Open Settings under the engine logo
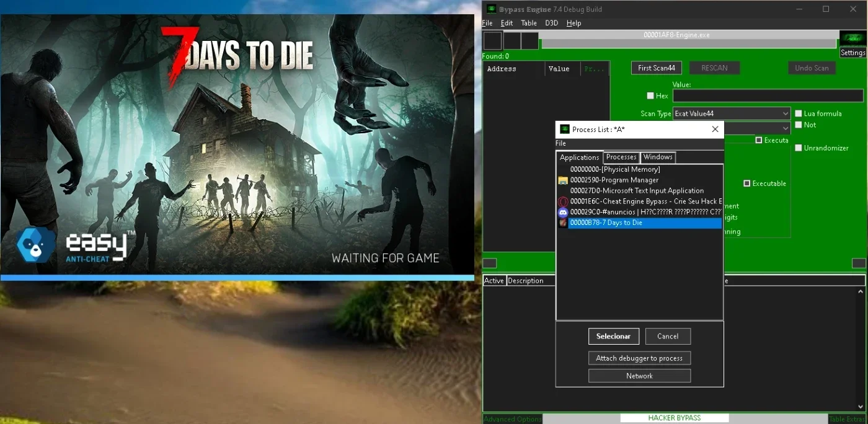 coord(852,53)
